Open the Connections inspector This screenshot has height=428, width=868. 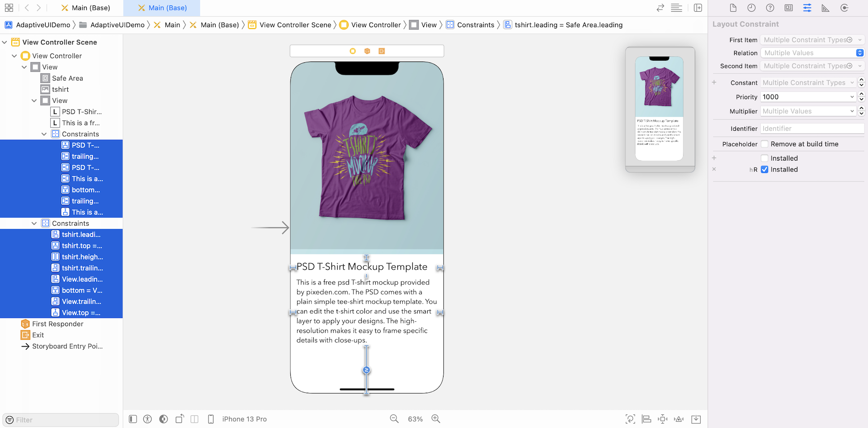pos(844,8)
